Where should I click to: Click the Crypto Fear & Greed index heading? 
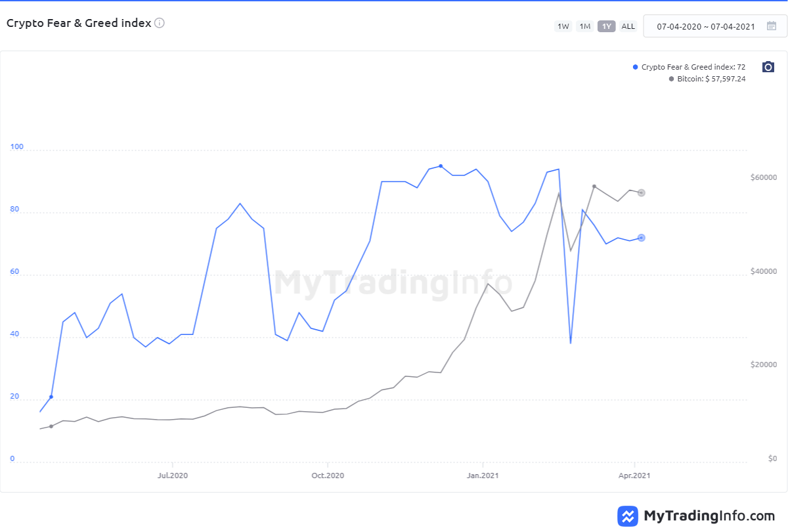pos(79,23)
